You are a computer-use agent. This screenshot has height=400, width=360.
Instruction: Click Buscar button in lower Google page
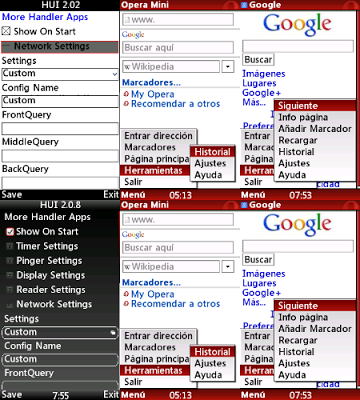point(258,260)
